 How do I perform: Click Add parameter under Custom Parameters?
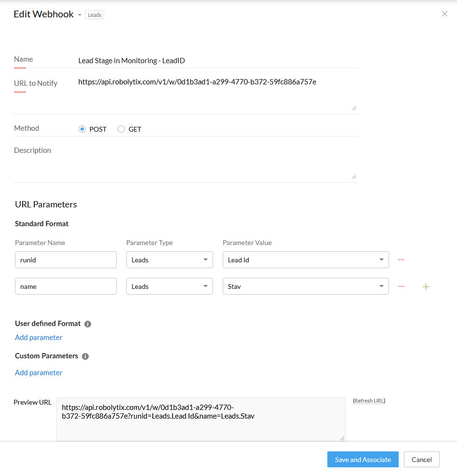(x=39, y=373)
